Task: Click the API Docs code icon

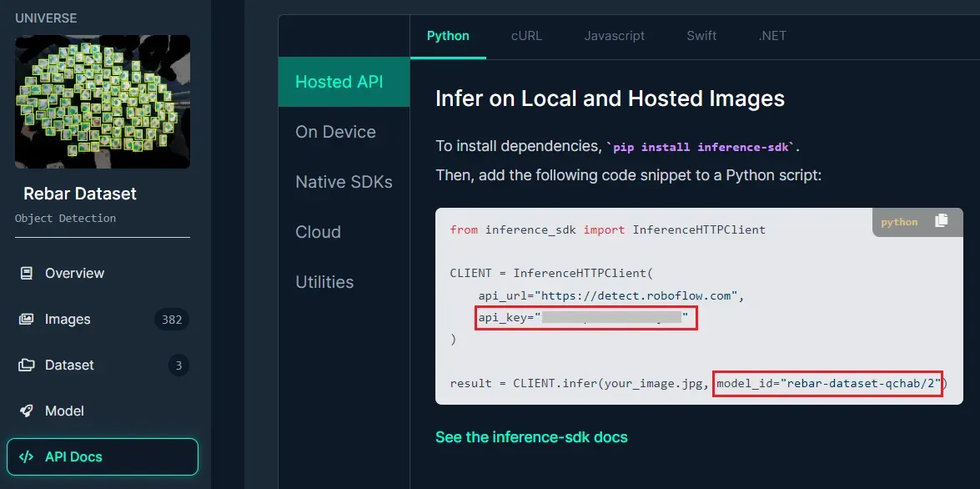Action: pos(26,457)
